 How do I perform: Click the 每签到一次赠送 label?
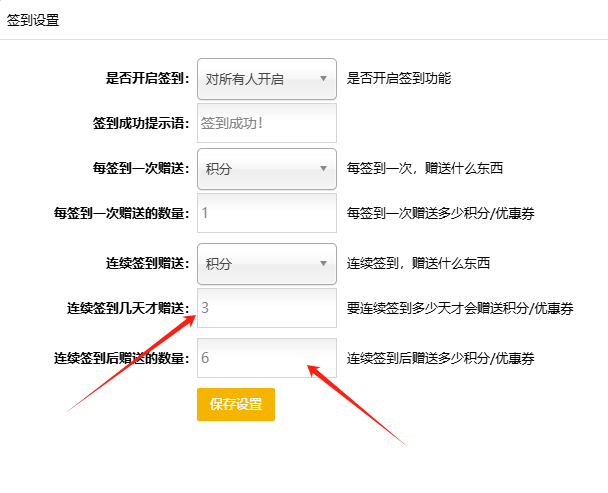coord(141,168)
